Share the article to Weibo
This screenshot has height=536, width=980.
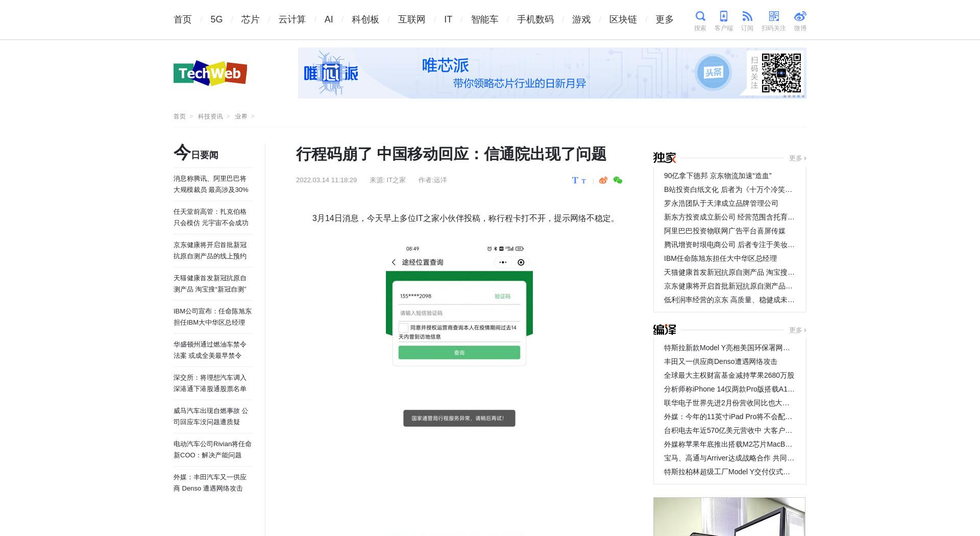pyautogui.click(x=603, y=180)
